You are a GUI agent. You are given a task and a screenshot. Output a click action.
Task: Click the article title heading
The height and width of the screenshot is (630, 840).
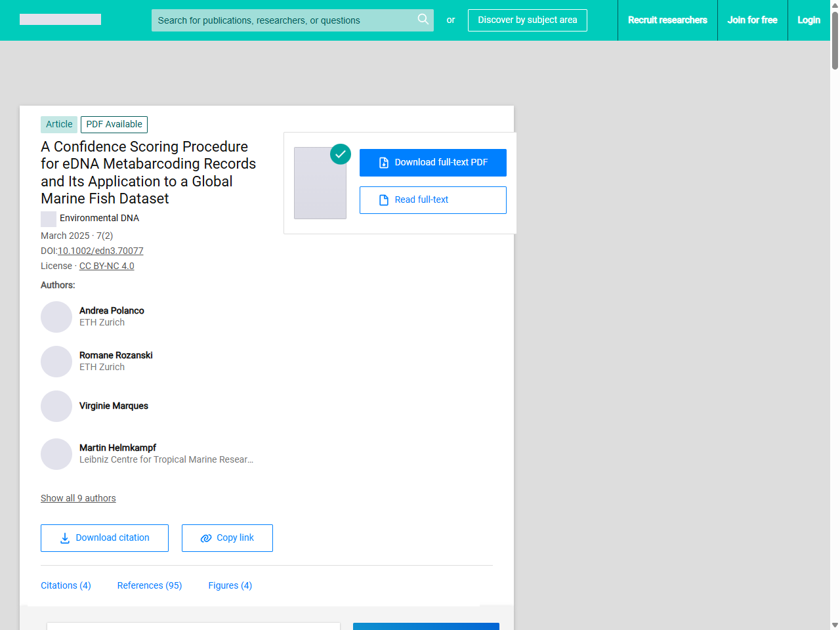pyautogui.click(x=148, y=173)
